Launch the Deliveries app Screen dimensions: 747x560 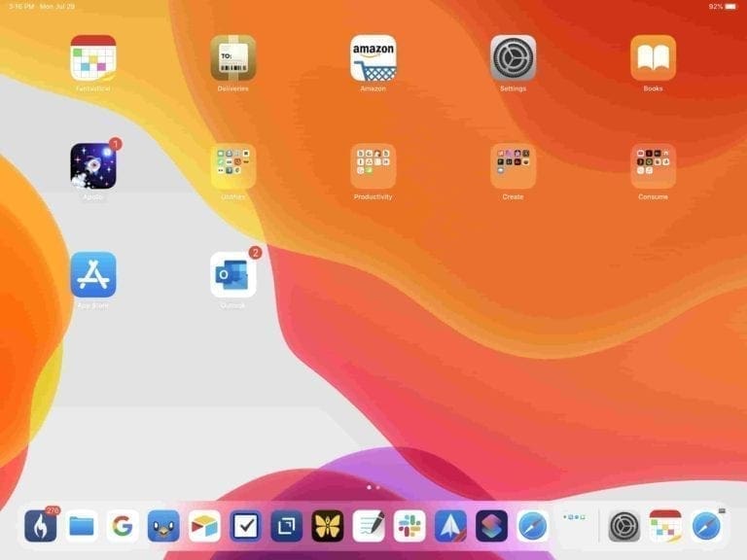(233, 58)
